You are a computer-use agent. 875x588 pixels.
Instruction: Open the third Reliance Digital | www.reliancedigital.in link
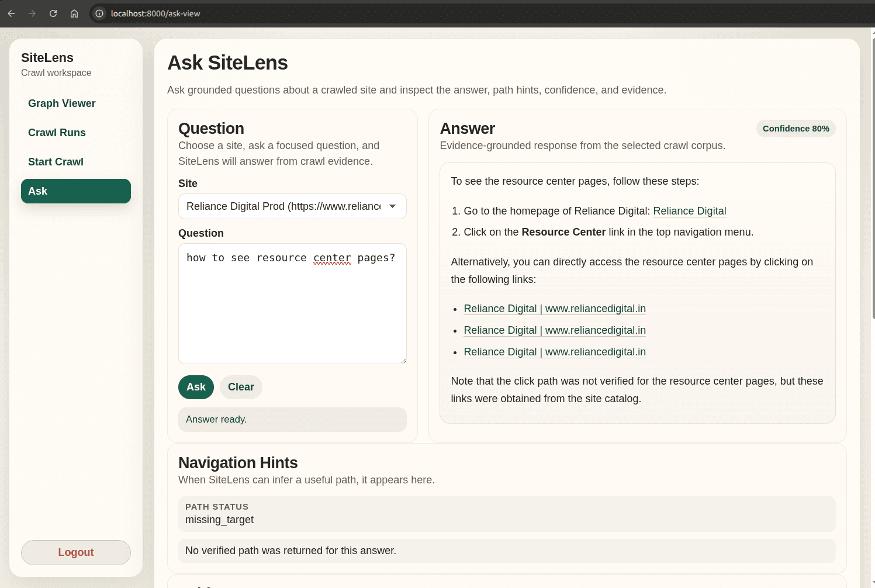(555, 352)
